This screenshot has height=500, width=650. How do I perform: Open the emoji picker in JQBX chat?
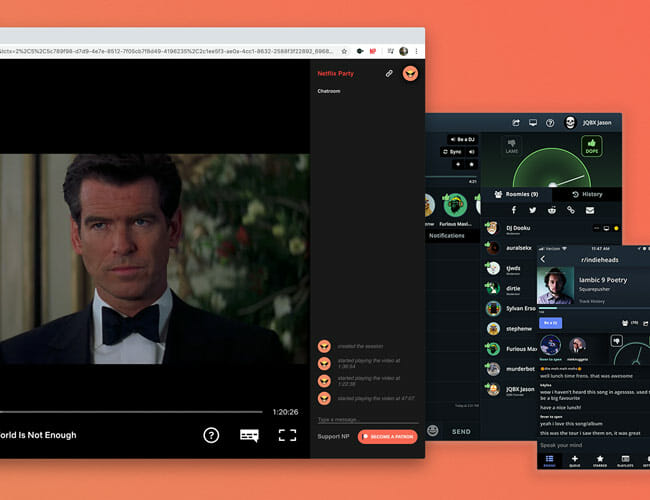point(432,431)
